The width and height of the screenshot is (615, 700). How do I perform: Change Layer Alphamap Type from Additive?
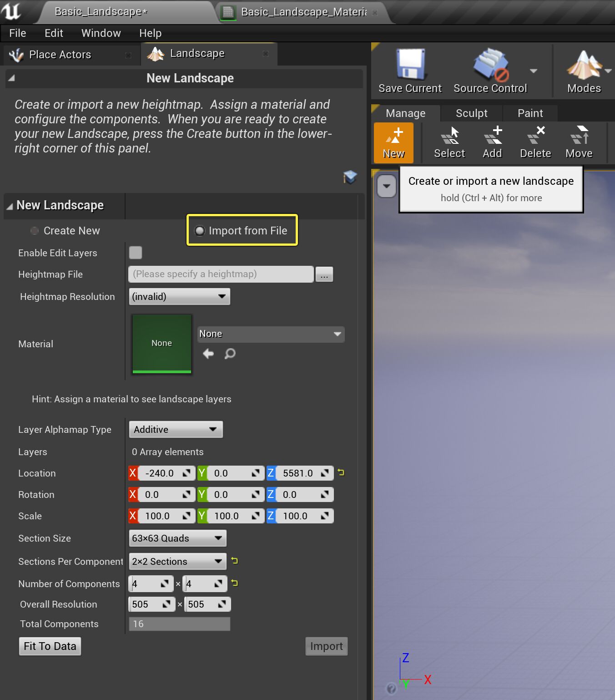click(x=176, y=429)
